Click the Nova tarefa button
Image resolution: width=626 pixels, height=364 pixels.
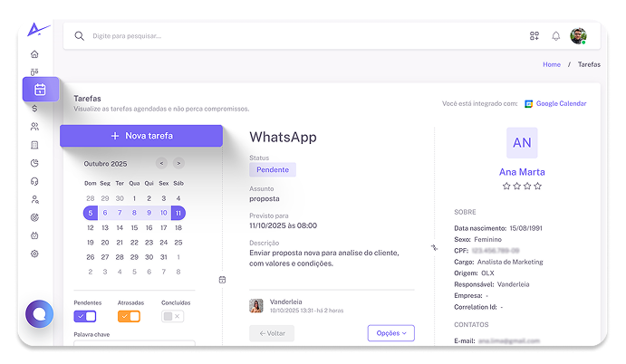tap(141, 136)
